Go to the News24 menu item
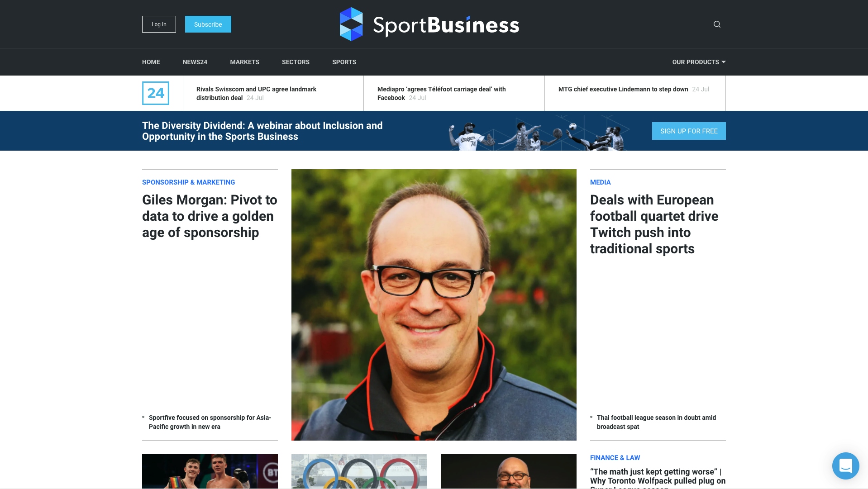 (x=195, y=62)
